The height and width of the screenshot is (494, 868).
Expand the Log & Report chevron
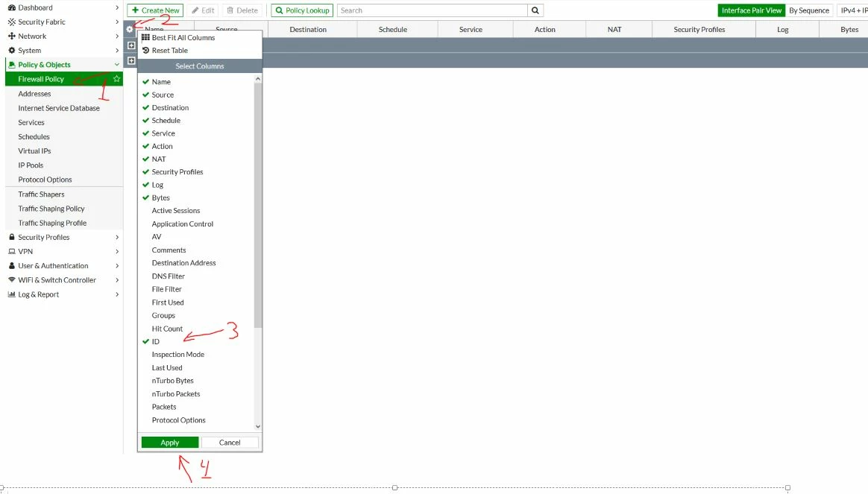(x=117, y=294)
